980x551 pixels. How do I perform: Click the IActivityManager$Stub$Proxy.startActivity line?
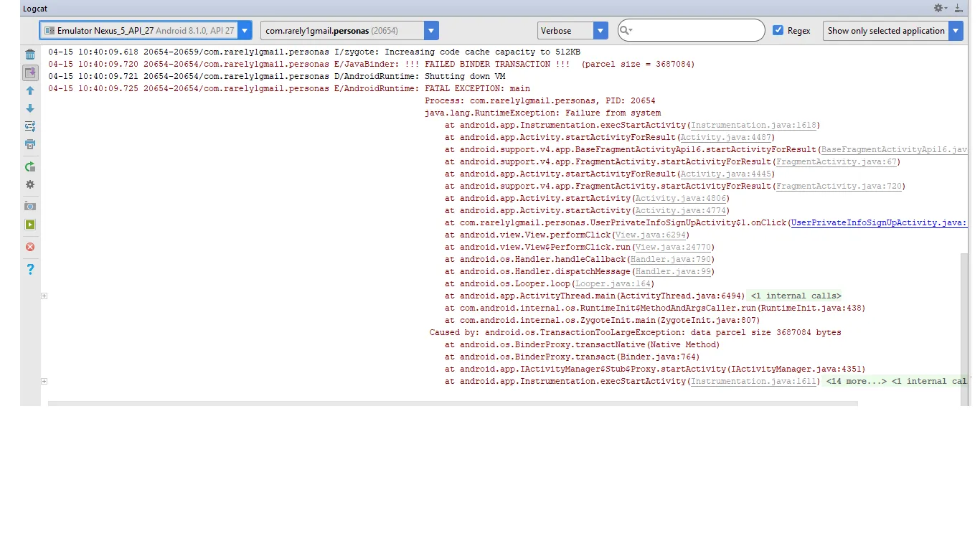655,369
